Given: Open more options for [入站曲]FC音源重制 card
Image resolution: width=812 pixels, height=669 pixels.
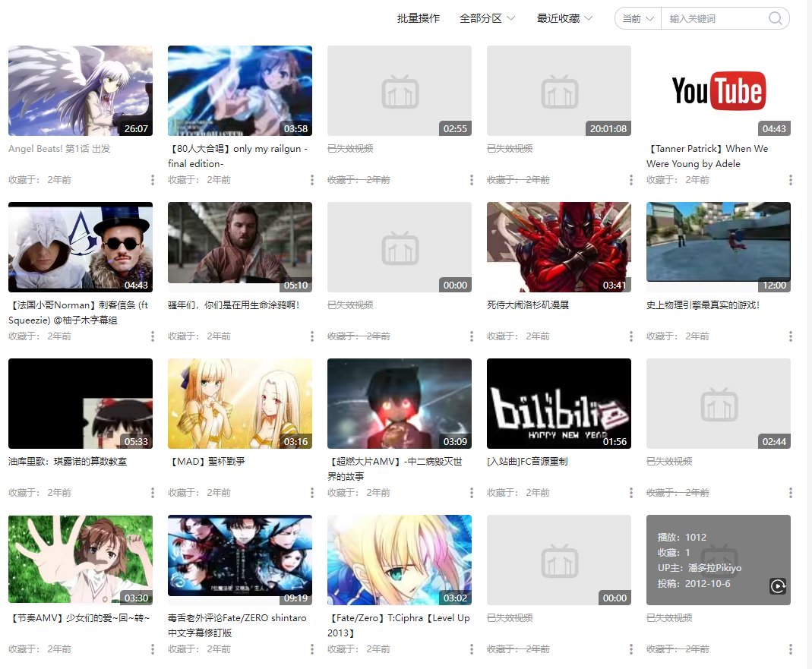Looking at the screenshot, I should (x=630, y=492).
